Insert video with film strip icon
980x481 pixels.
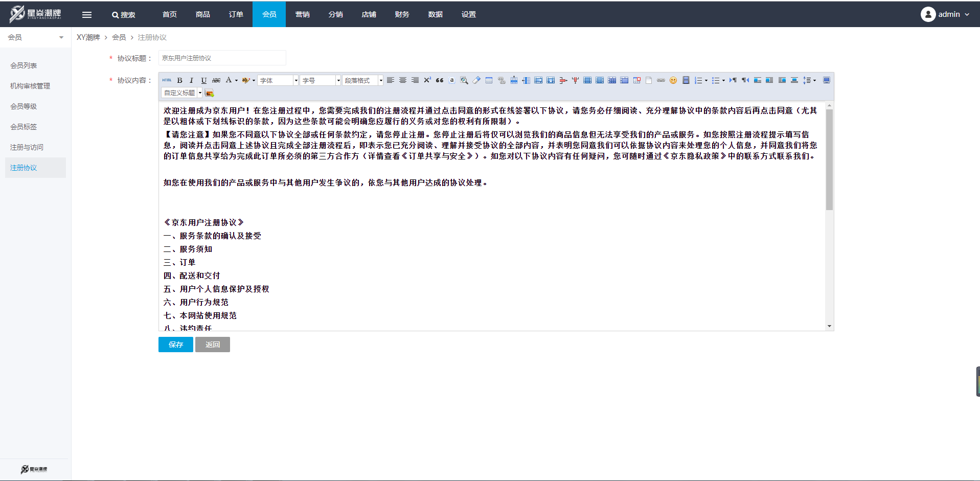click(686, 80)
